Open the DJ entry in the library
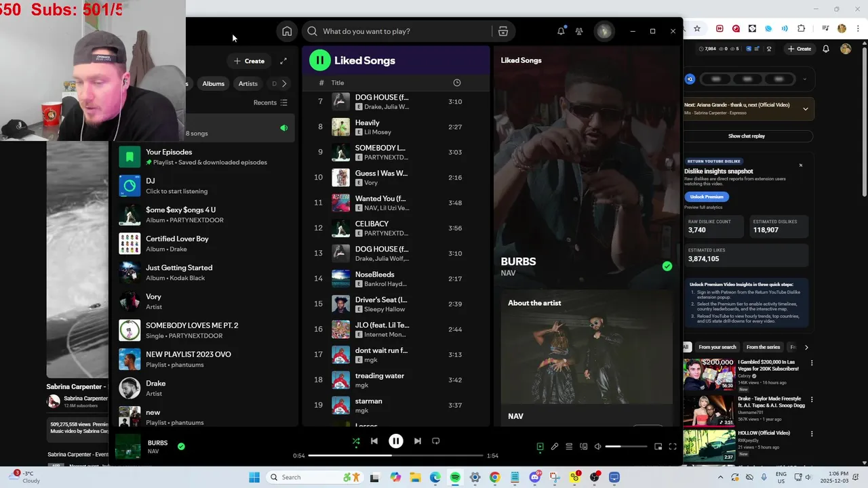This screenshot has width=868, height=488. 202,186
